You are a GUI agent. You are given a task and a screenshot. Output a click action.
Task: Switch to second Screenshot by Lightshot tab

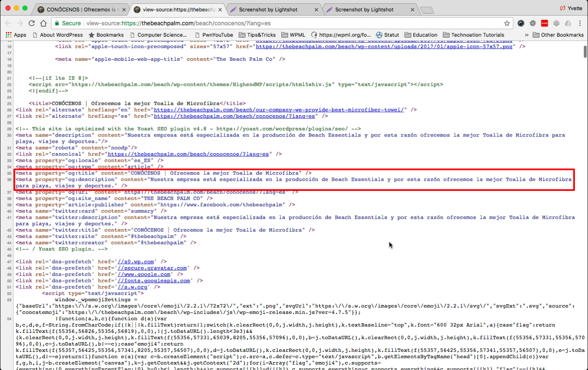point(370,9)
